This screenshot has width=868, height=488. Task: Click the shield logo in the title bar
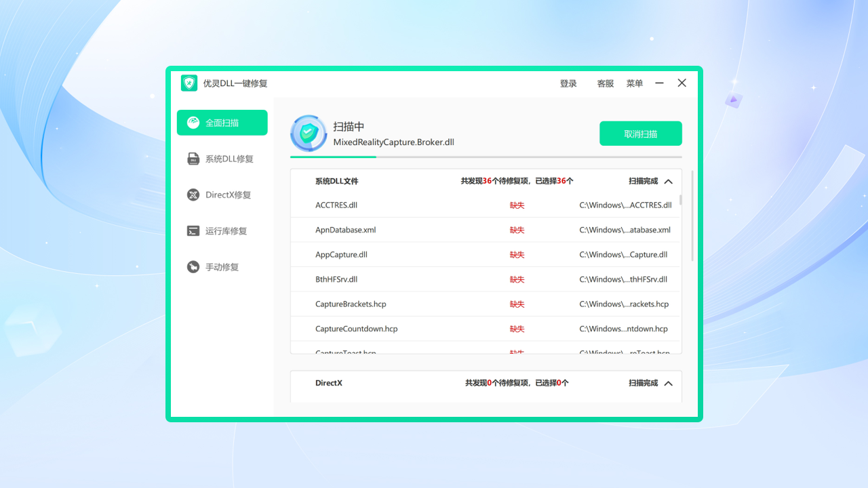188,83
